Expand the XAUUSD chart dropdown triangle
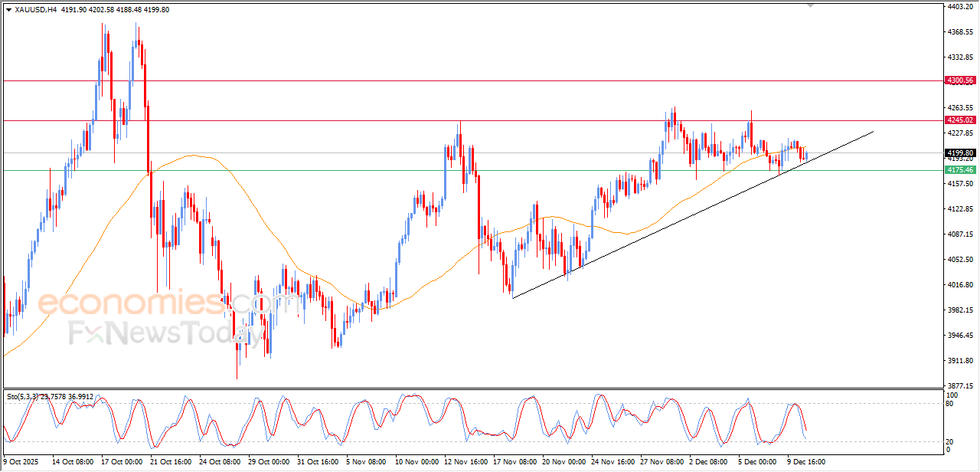This screenshot has width=980, height=472. 8,10
